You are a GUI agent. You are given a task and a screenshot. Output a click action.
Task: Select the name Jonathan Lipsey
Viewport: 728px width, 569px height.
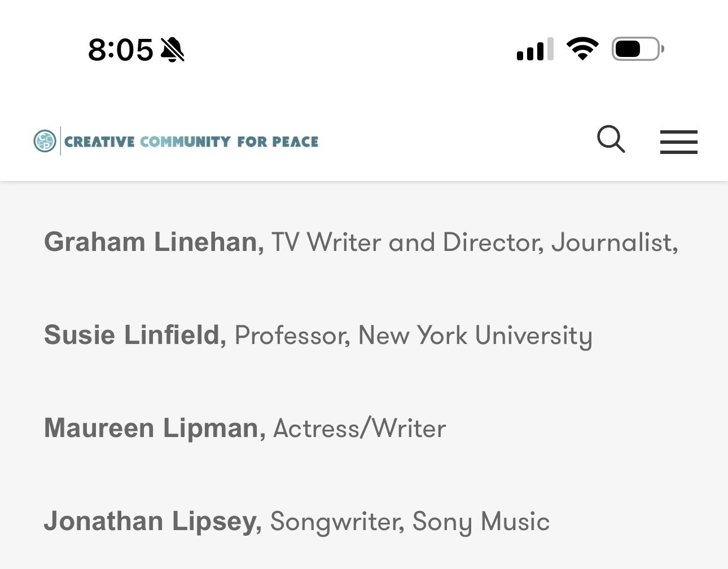[x=152, y=521]
